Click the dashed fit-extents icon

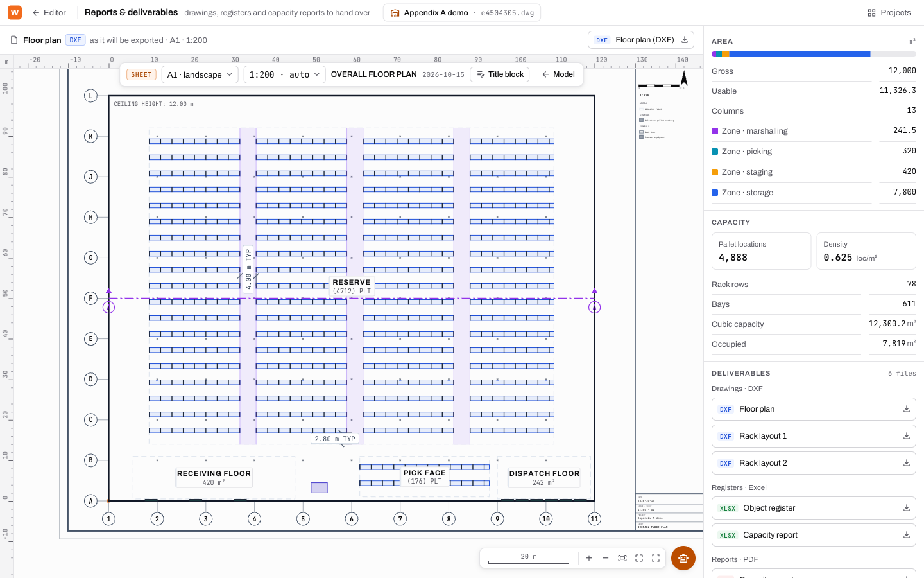pyautogui.click(x=639, y=558)
